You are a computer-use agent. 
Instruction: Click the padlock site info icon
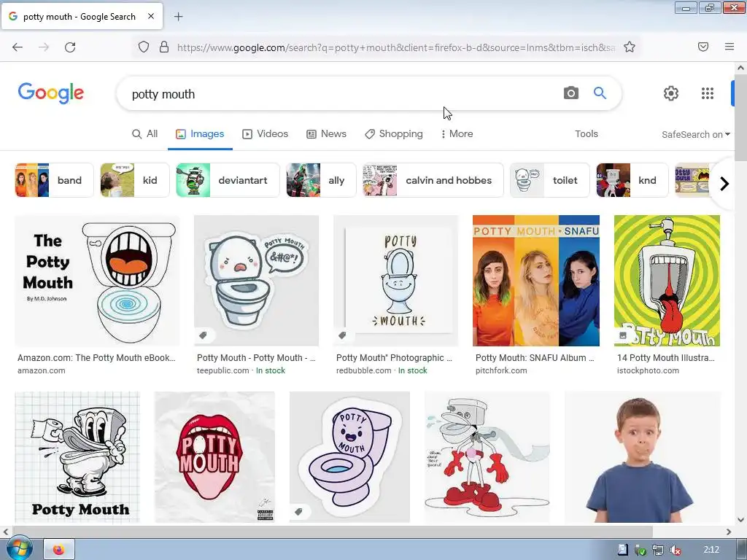pyautogui.click(x=164, y=47)
